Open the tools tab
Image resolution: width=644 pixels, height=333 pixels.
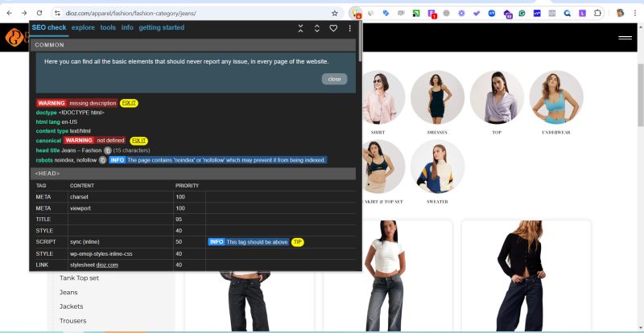pos(108,27)
